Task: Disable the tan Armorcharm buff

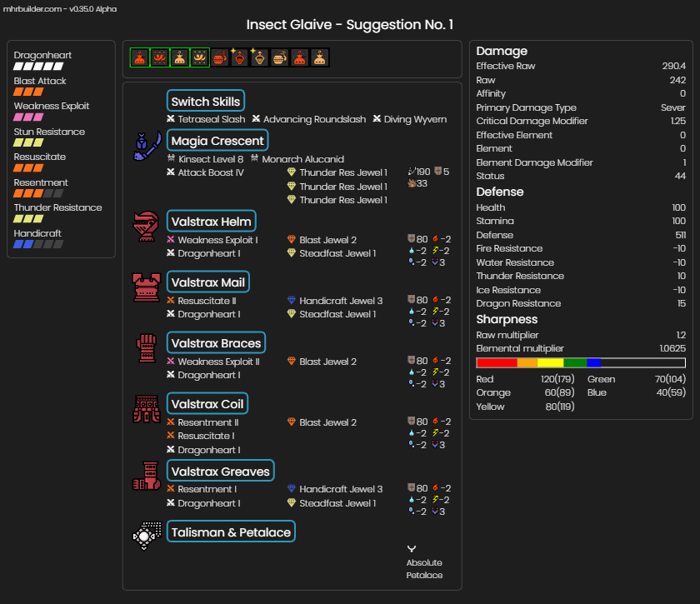Action: click(180, 57)
